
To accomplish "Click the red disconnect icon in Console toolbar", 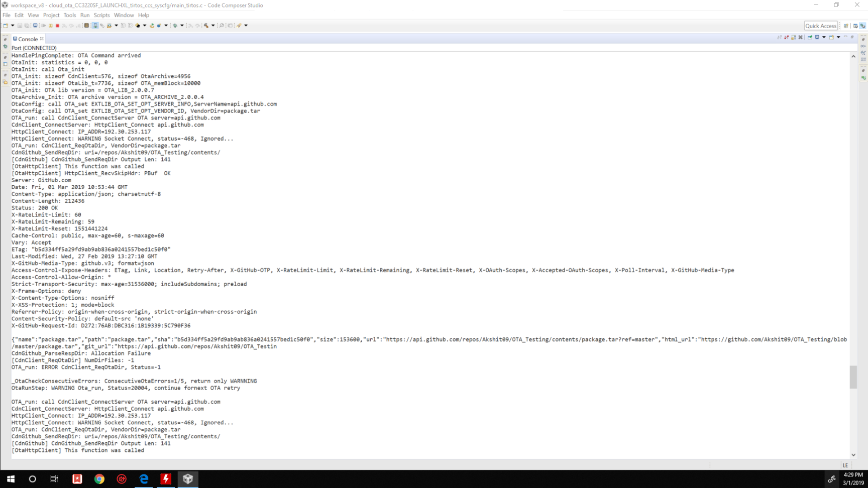I will (x=787, y=37).
